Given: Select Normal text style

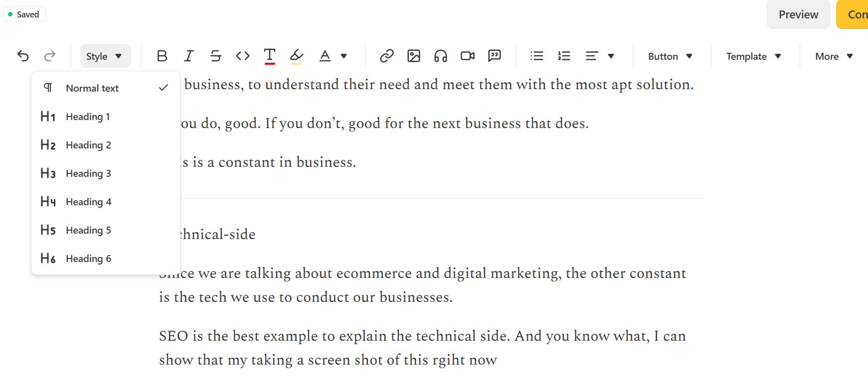Looking at the screenshot, I should click(x=106, y=88).
